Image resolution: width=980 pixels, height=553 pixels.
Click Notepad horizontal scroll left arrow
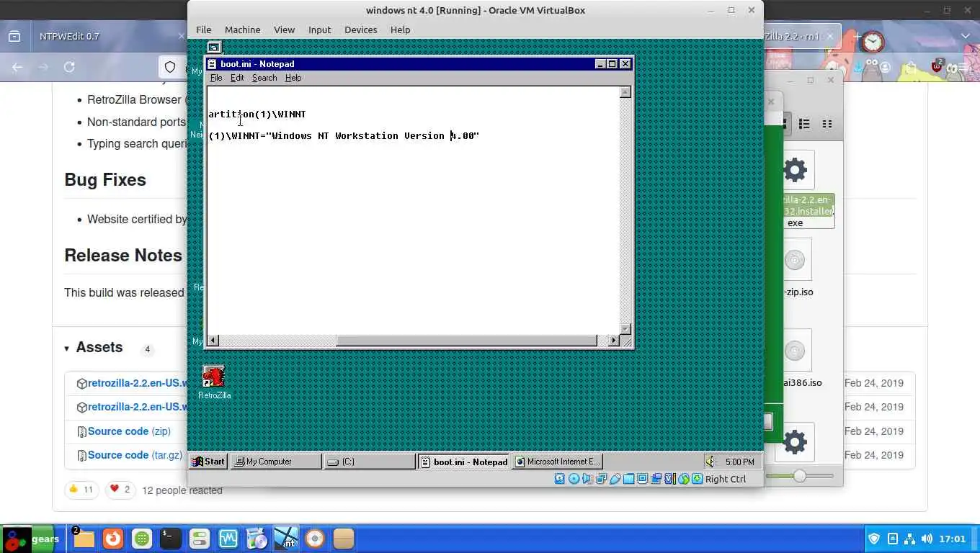213,341
